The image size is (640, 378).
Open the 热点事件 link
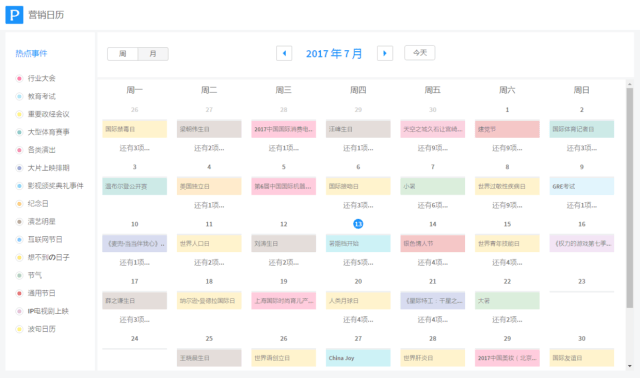coord(31,53)
